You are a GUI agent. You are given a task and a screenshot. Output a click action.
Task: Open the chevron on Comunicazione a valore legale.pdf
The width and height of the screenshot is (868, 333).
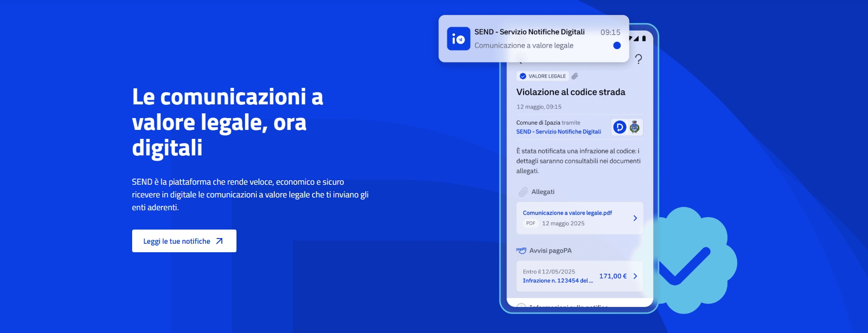(x=635, y=218)
